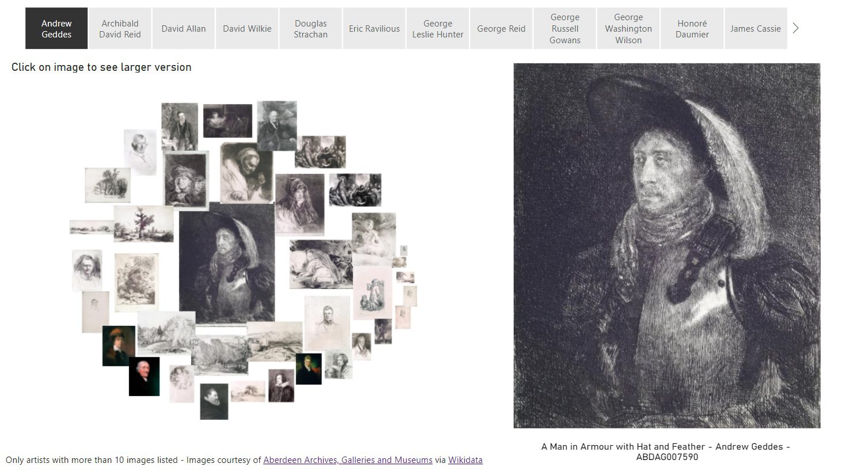Click the large Man in Armour etching
The image size is (868, 471).
click(x=667, y=246)
